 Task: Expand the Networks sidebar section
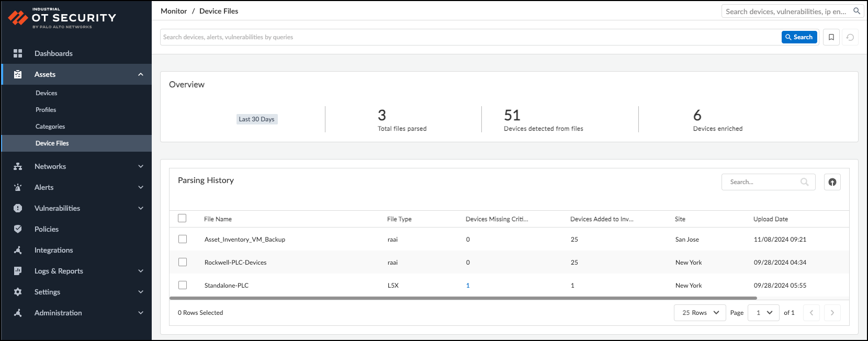140,166
